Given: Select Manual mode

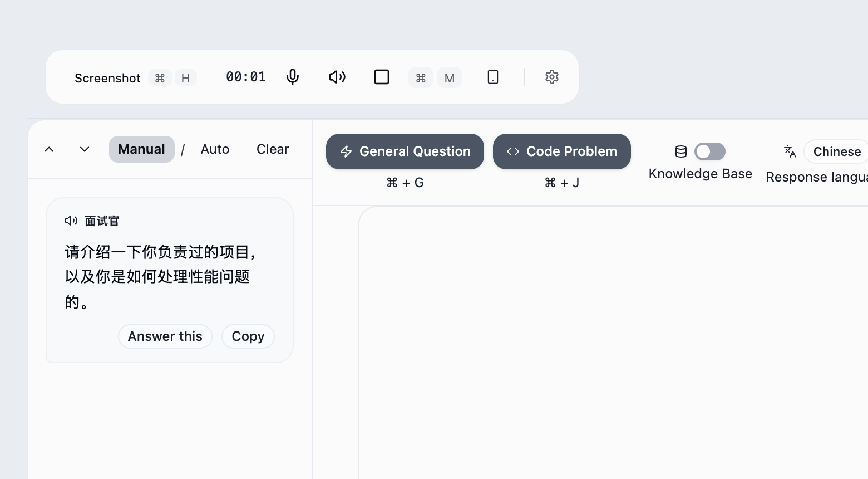Looking at the screenshot, I should point(142,149).
